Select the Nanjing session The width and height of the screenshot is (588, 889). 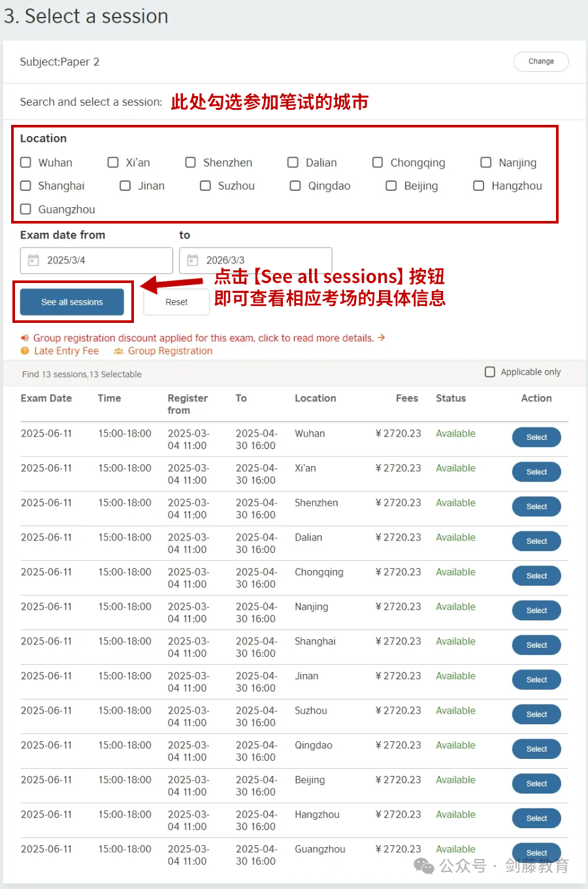tap(536, 611)
